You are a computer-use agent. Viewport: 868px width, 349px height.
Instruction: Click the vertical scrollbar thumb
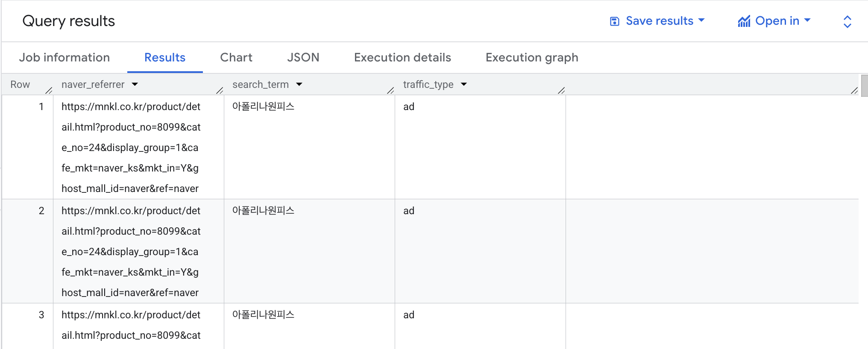click(x=865, y=86)
